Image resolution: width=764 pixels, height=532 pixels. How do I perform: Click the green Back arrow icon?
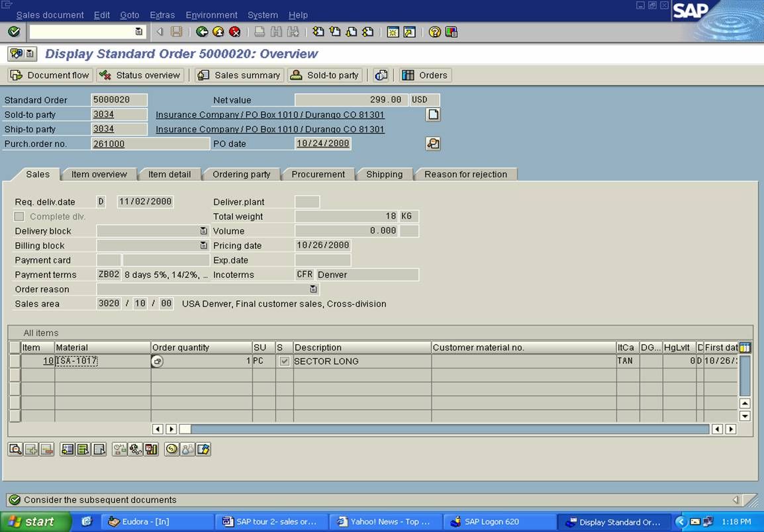tap(202, 32)
